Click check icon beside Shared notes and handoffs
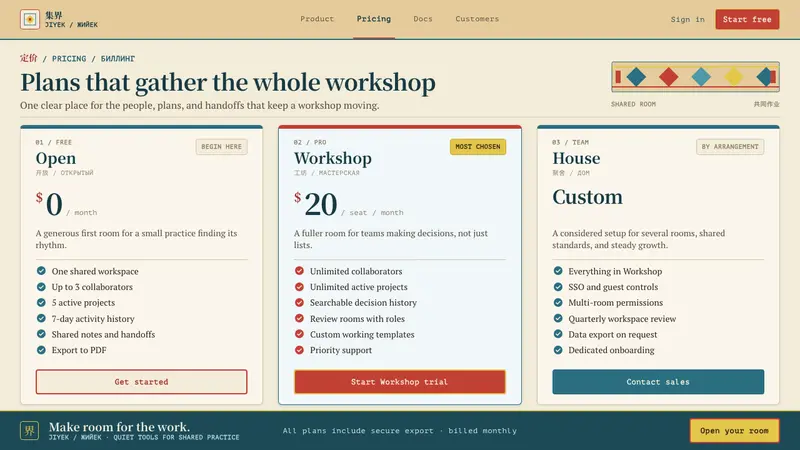This screenshot has width=800, height=450. (x=41, y=334)
